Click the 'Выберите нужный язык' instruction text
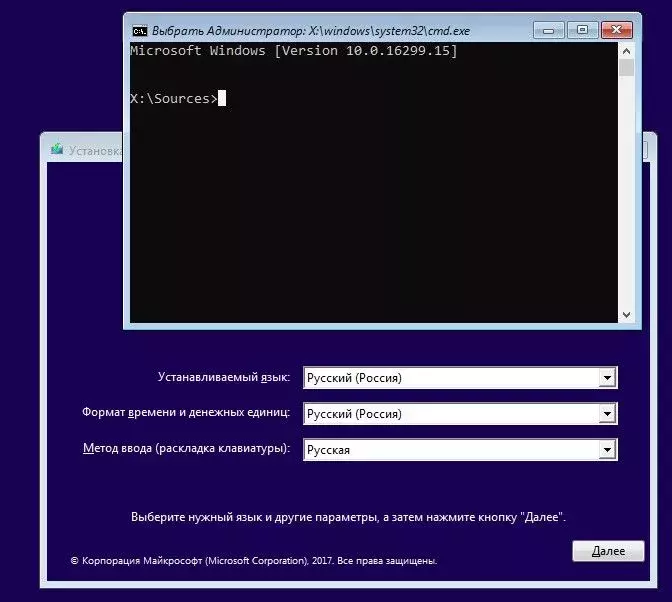 pyautogui.click(x=348, y=517)
